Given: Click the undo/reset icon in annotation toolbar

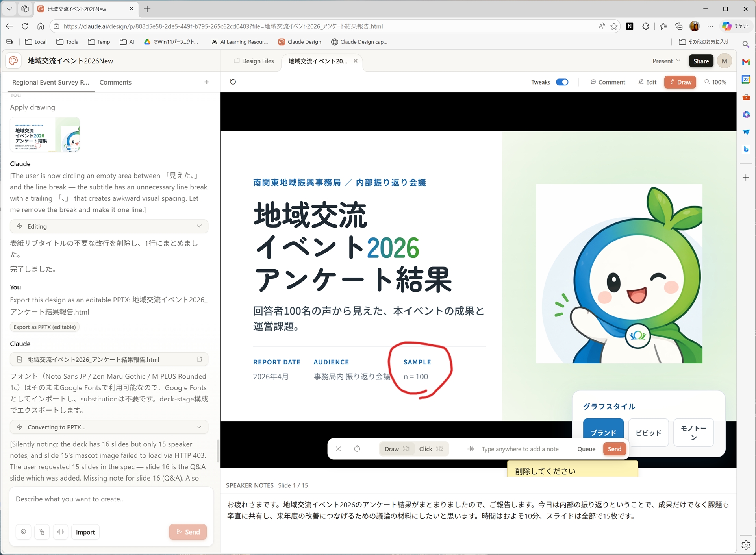Looking at the screenshot, I should click(x=358, y=449).
